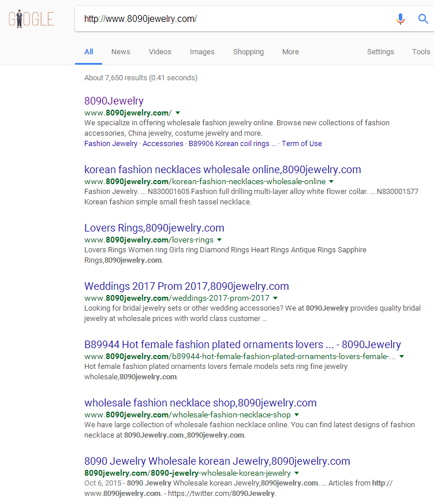Open the search Tools options

click(421, 52)
